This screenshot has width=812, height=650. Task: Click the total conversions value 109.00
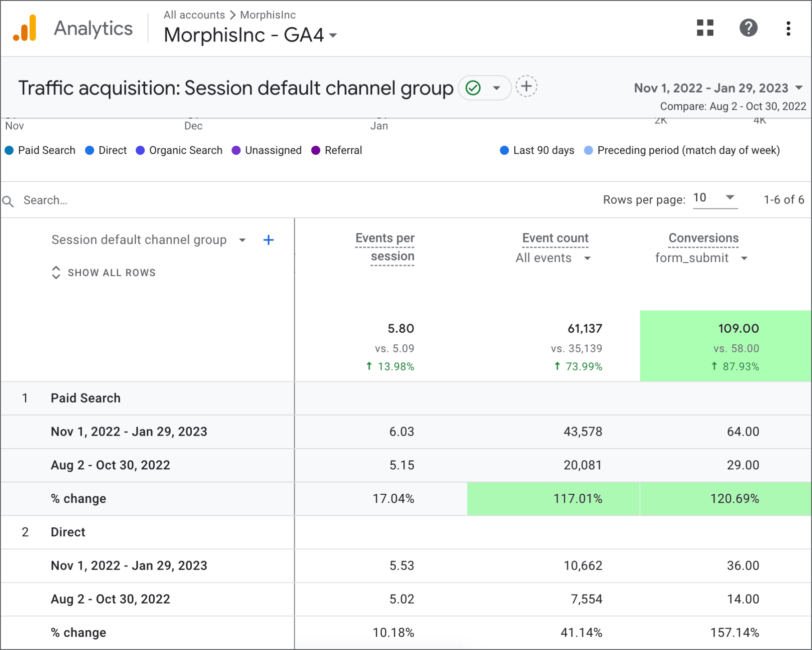point(738,328)
